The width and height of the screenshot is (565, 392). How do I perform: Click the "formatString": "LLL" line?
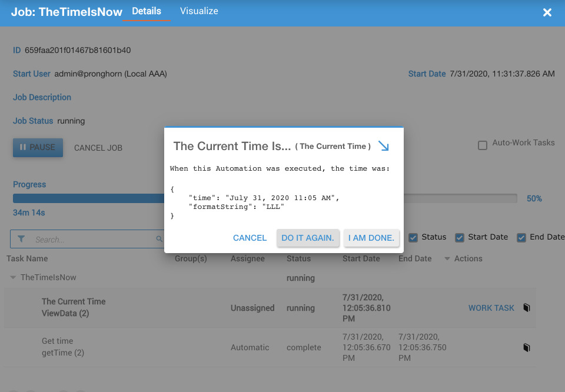(237, 207)
